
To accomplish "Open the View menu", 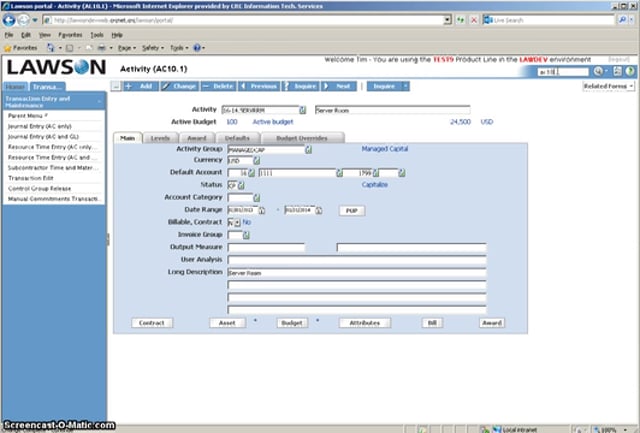I will point(44,35).
